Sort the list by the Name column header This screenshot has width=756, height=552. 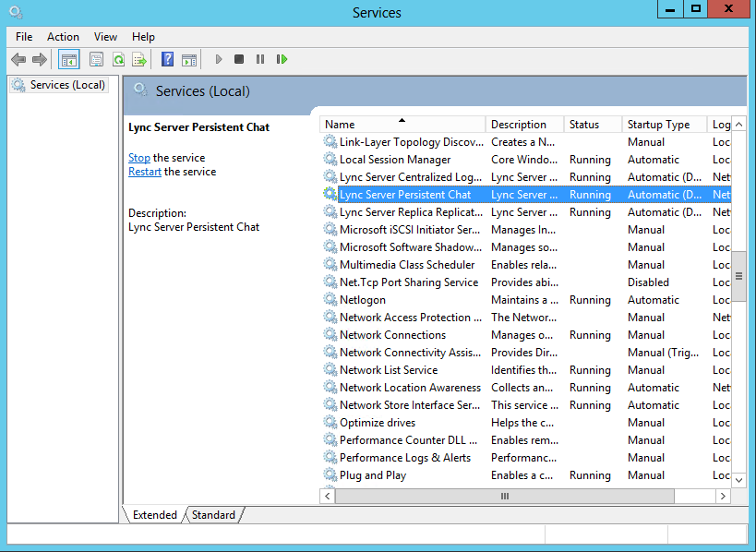pyautogui.click(x=402, y=125)
